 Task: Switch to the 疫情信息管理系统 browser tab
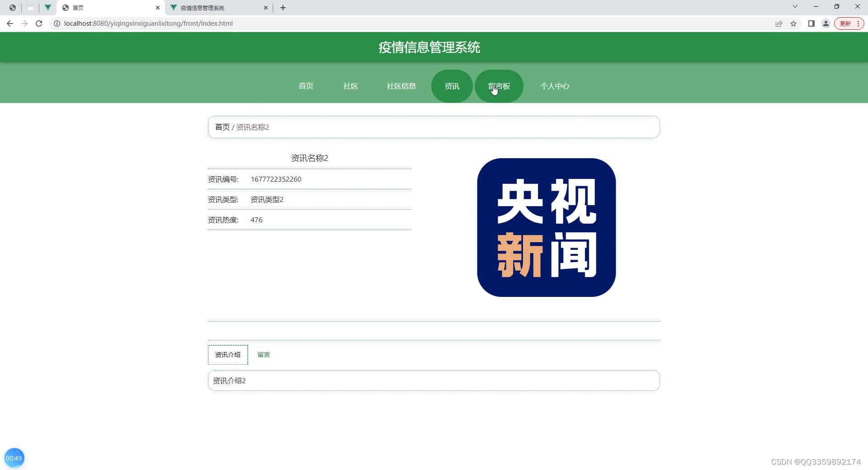click(219, 8)
